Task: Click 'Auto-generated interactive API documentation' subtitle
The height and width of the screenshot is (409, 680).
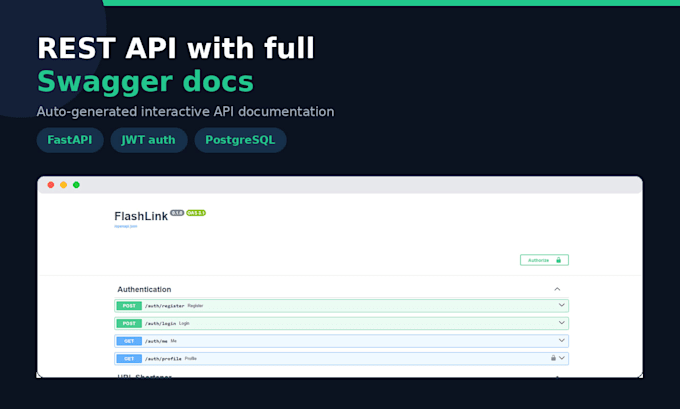Action: 185,111
